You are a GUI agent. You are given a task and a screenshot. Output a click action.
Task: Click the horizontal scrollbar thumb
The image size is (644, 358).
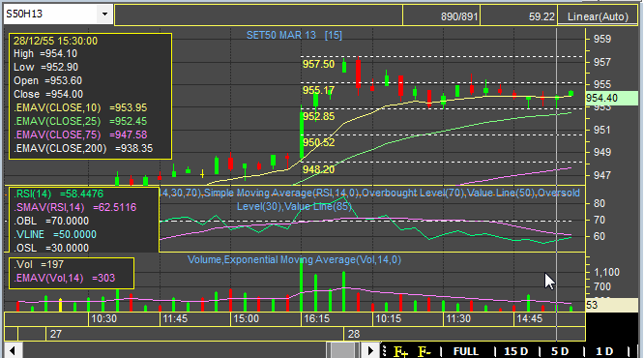[341, 350]
